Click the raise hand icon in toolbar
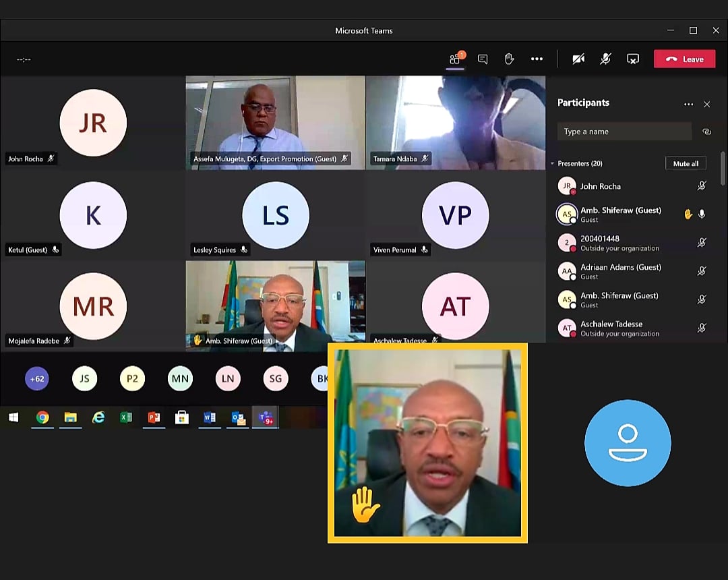 [x=510, y=59]
